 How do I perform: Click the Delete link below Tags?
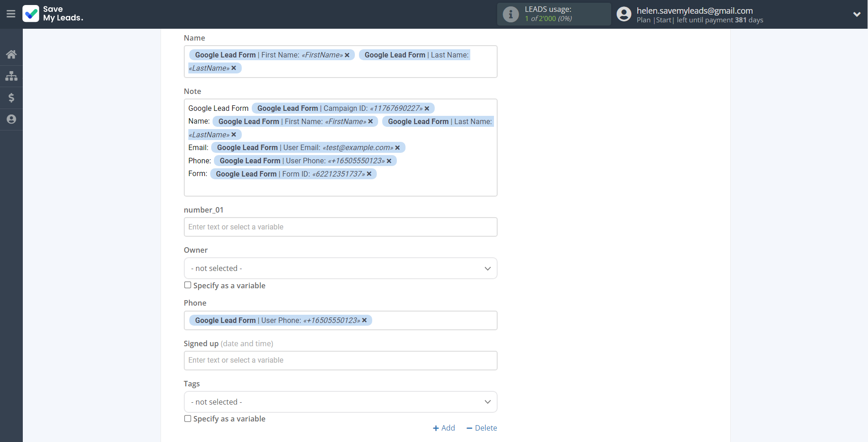[x=482, y=428]
